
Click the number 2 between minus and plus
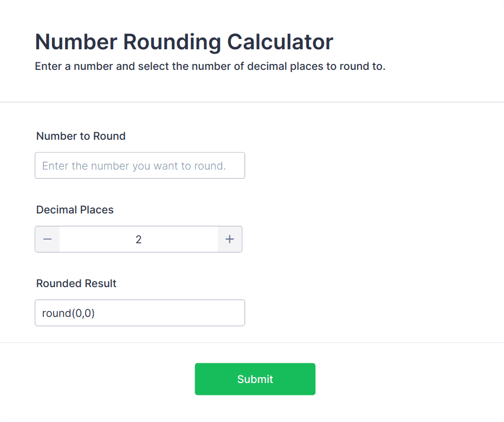pos(139,239)
